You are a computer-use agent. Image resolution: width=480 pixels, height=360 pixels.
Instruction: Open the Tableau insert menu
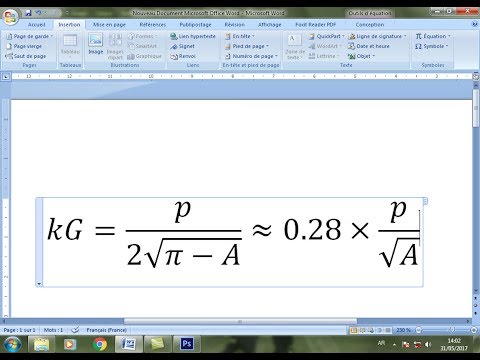coord(70,45)
